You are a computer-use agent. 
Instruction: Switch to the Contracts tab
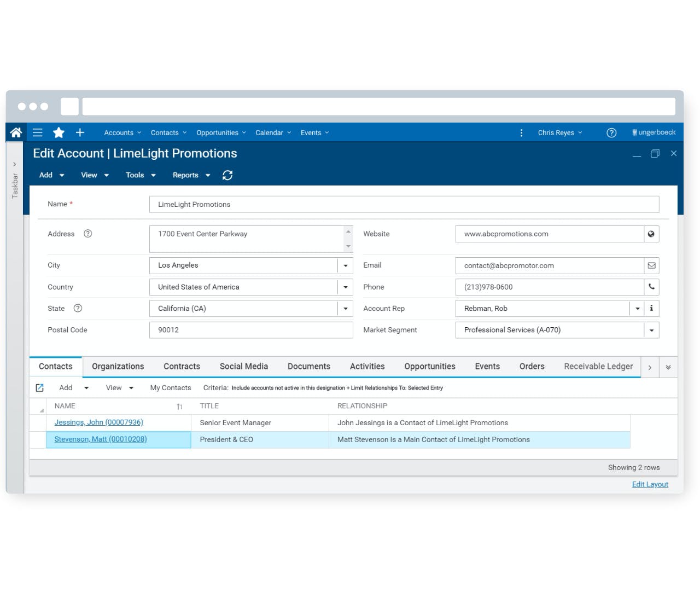click(x=182, y=367)
